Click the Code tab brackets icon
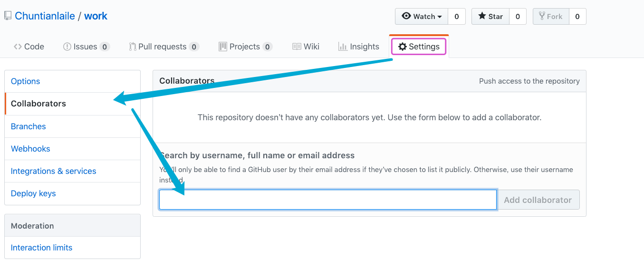This screenshot has width=644, height=269. click(x=18, y=47)
